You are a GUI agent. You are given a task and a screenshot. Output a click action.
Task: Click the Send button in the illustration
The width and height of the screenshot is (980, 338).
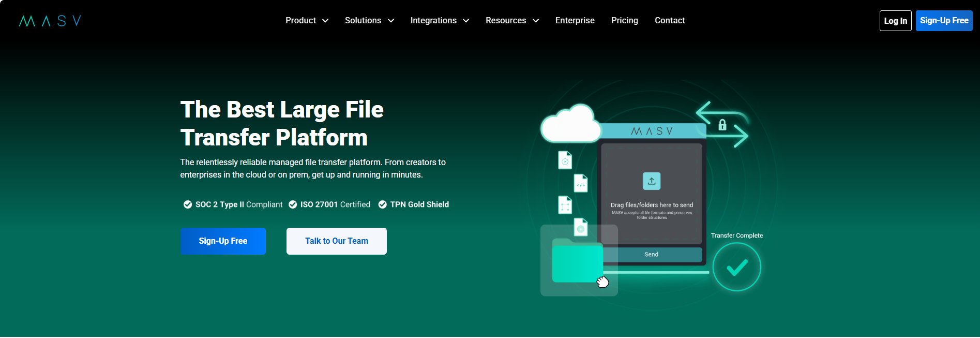point(652,255)
